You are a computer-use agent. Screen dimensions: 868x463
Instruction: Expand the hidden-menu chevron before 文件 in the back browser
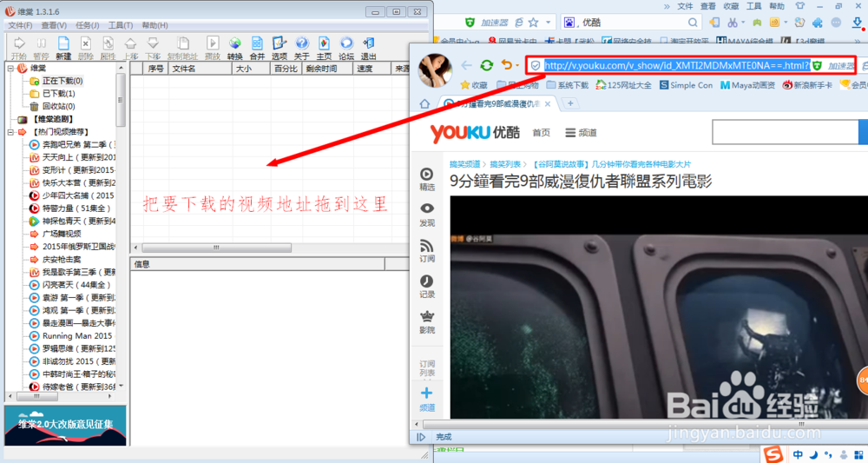[x=667, y=6]
